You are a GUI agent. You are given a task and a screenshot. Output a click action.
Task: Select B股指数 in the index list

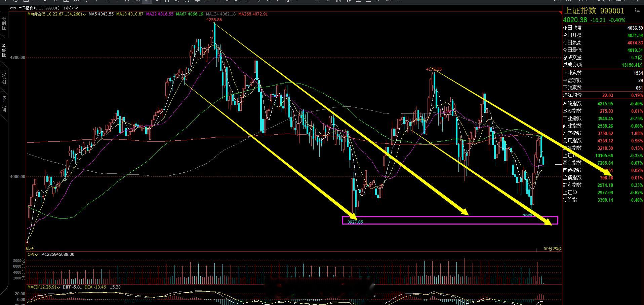[x=603, y=111]
